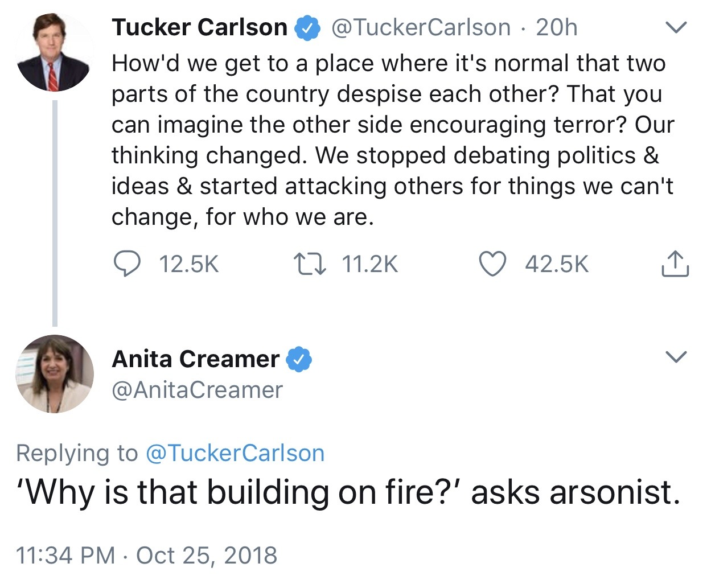The height and width of the screenshot is (588, 707).
Task: Retweet Tucker Carlson's tweet
Action: click(310, 264)
